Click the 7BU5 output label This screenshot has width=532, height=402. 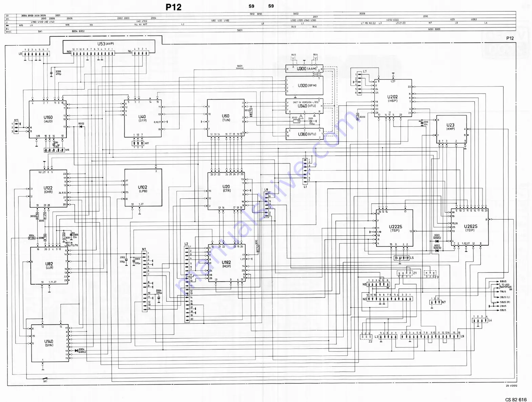coord(503,291)
